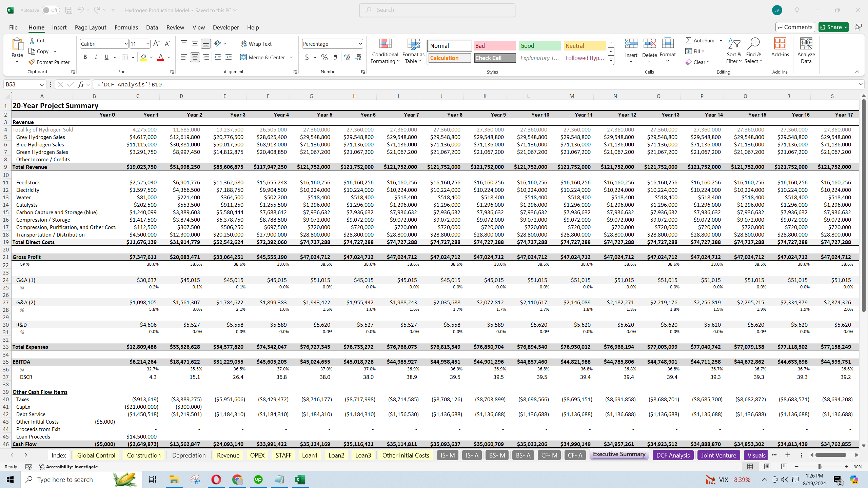Screen dimensions: 868x488
Task: Expand the AutoSum dropdown arrow
Action: pos(721,40)
